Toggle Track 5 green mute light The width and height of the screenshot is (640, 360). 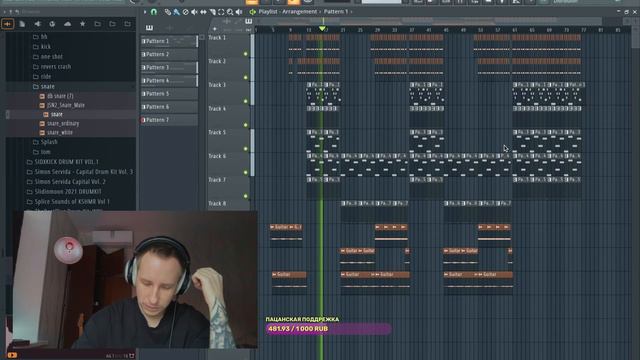246,149
